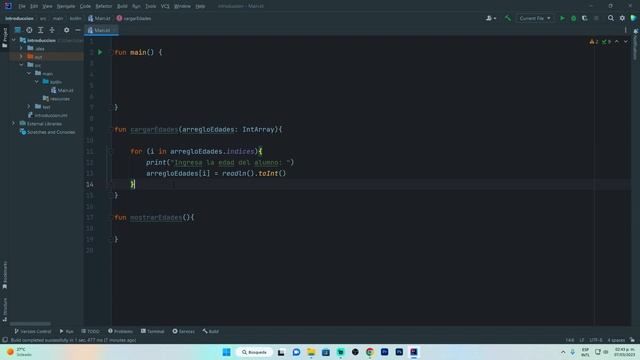Click Collapse All in Project panel
Viewport: 640px width, 360px height.
click(x=52, y=30)
